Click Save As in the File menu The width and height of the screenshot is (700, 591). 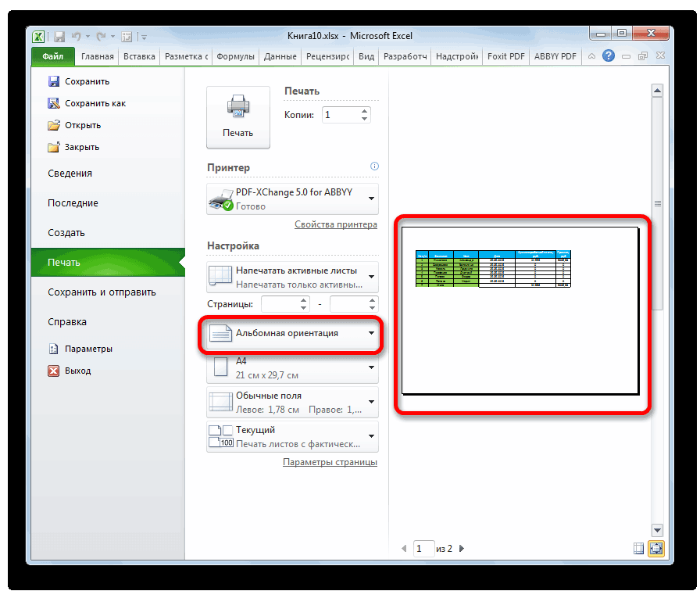coord(87,103)
